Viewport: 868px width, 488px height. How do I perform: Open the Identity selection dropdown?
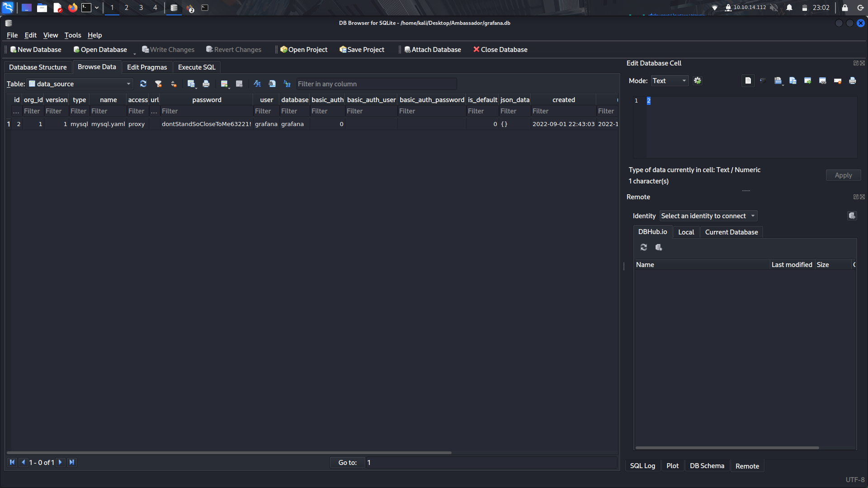click(708, 216)
